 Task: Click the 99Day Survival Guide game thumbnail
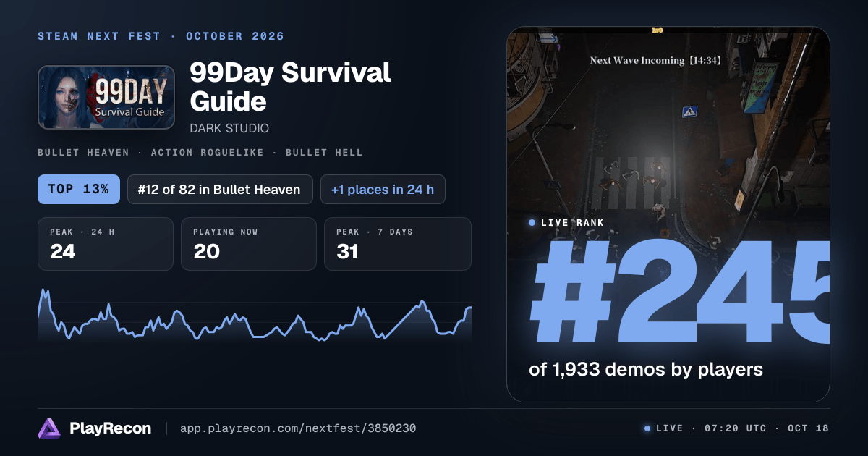106,98
